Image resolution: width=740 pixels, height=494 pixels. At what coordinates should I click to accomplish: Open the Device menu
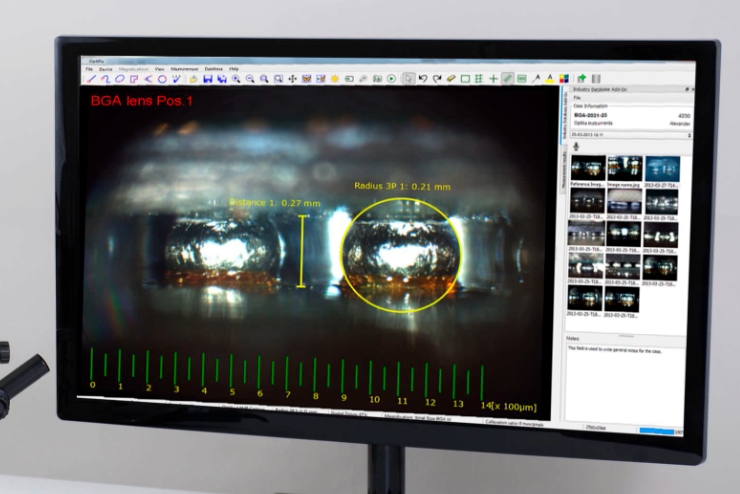click(105, 69)
